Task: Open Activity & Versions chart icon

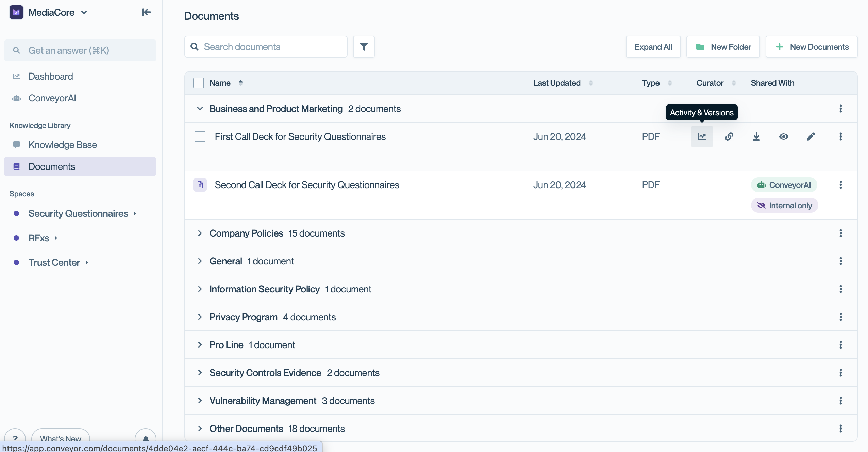Action: (x=702, y=136)
